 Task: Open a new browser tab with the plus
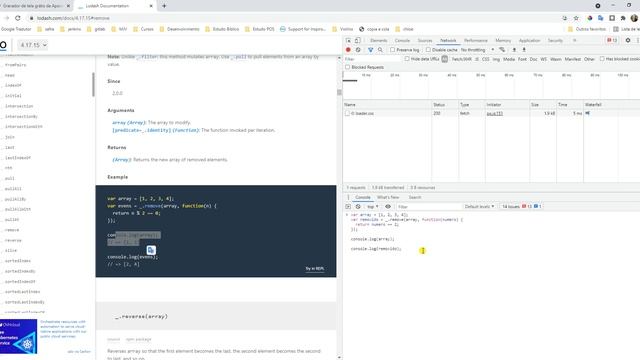click(x=164, y=6)
